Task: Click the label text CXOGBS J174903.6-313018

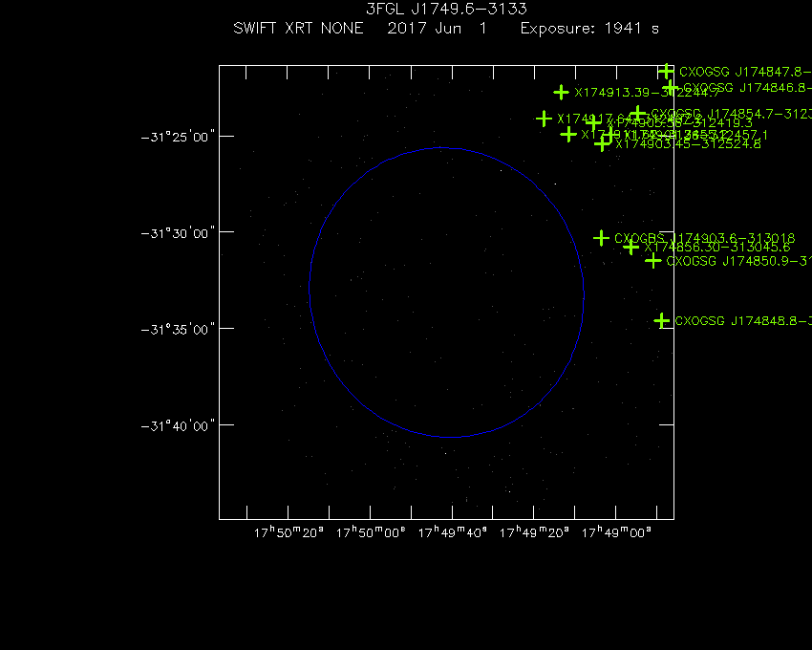Action: point(705,238)
